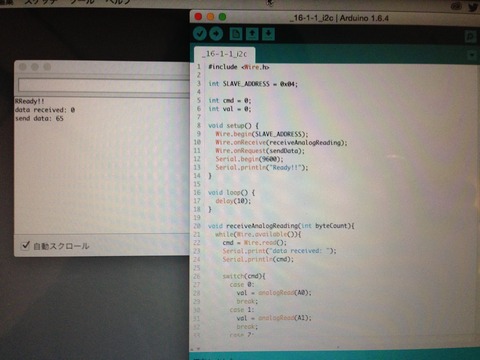Click the Twitter icon in the menu bar
Image resolution: width=480 pixels, height=360 pixels.
(x=473, y=7)
